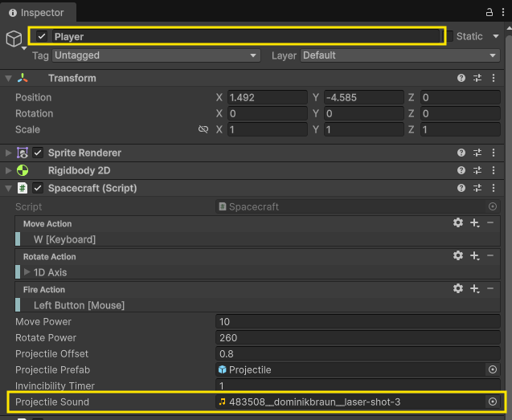The width and height of the screenshot is (512, 420).
Task: Click the Position X field
Action: [x=268, y=98]
